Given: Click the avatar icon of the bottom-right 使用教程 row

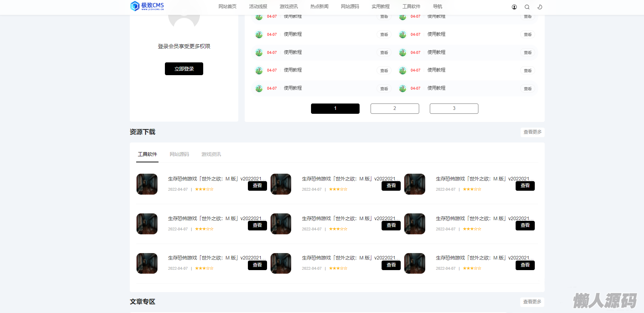Looking at the screenshot, I should [x=402, y=88].
